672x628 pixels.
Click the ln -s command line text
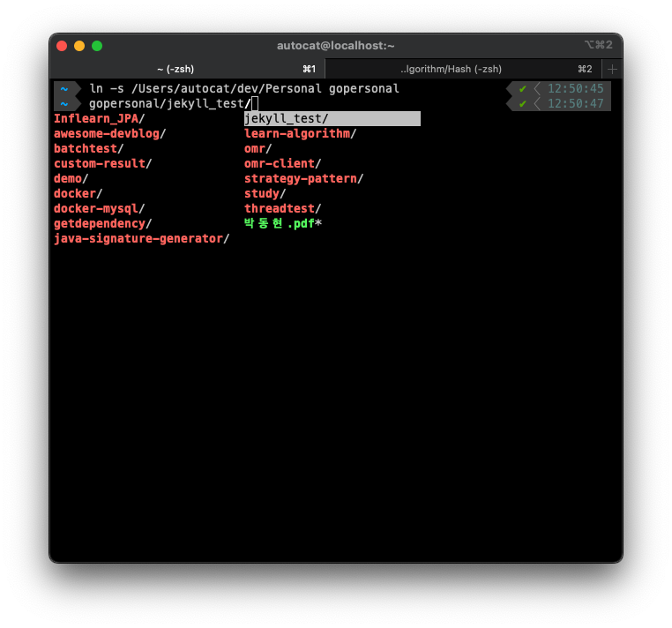tap(244, 89)
